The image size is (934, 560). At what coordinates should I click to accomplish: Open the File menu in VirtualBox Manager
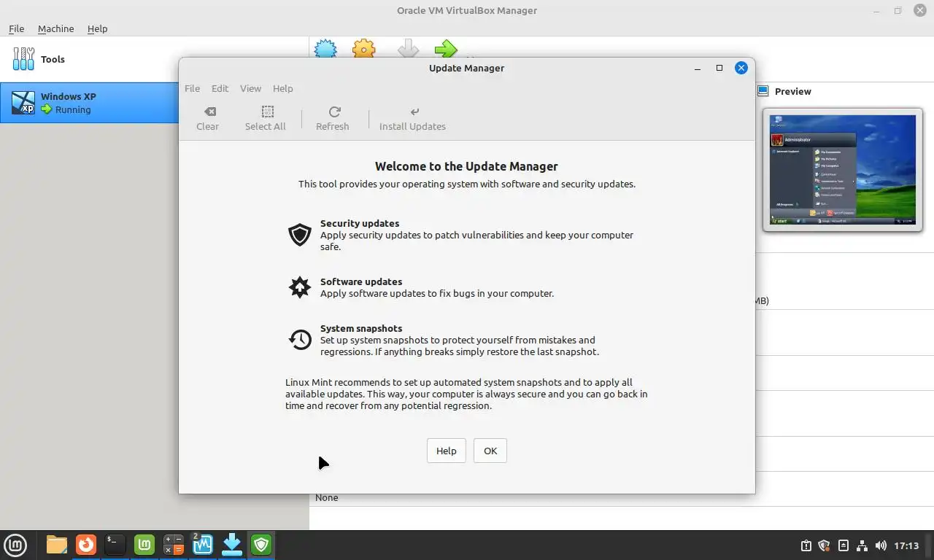pyautogui.click(x=16, y=28)
